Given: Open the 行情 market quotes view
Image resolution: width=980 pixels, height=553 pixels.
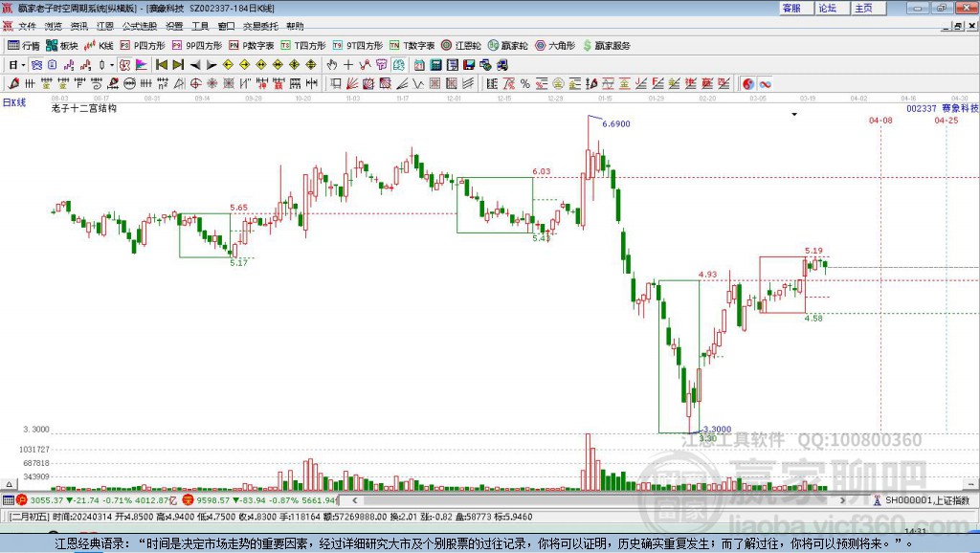Looking at the screenshot, I should 24,46.
